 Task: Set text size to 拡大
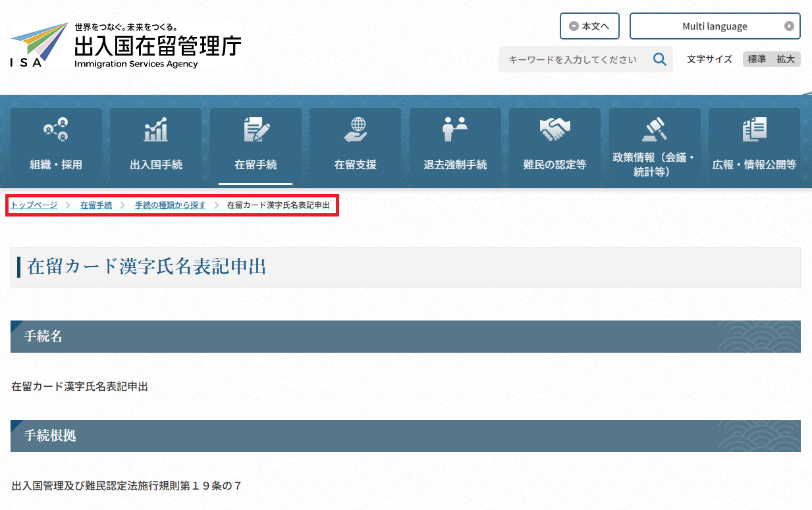(786, 59)
